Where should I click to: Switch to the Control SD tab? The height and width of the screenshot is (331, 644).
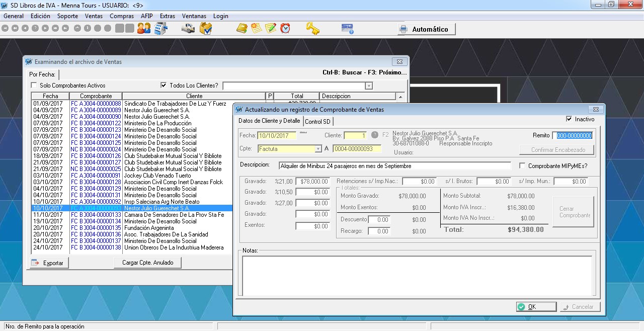(317, 122)
